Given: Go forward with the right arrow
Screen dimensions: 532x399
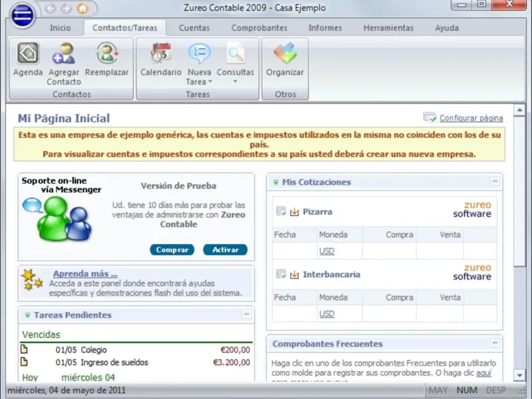Looking at the screenshot, I should tap(66, 8).
